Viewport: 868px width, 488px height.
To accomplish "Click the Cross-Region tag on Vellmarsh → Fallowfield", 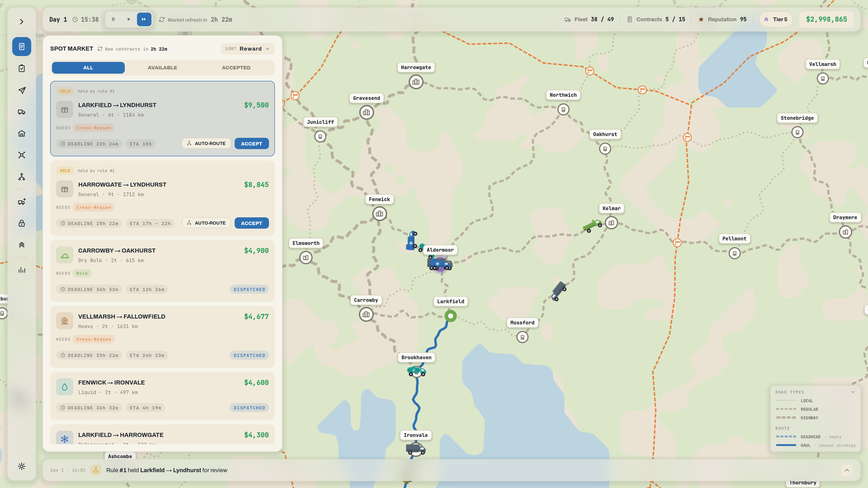I will (94, 340).
